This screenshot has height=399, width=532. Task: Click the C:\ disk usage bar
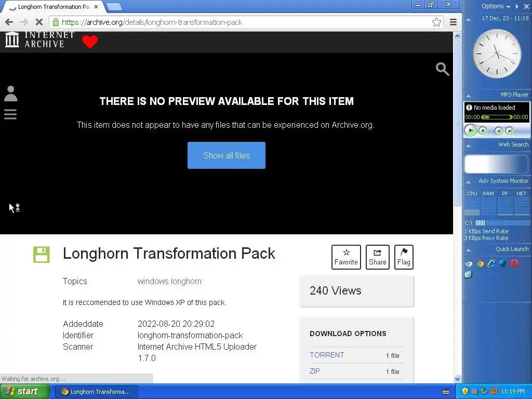tap(502, 223)
